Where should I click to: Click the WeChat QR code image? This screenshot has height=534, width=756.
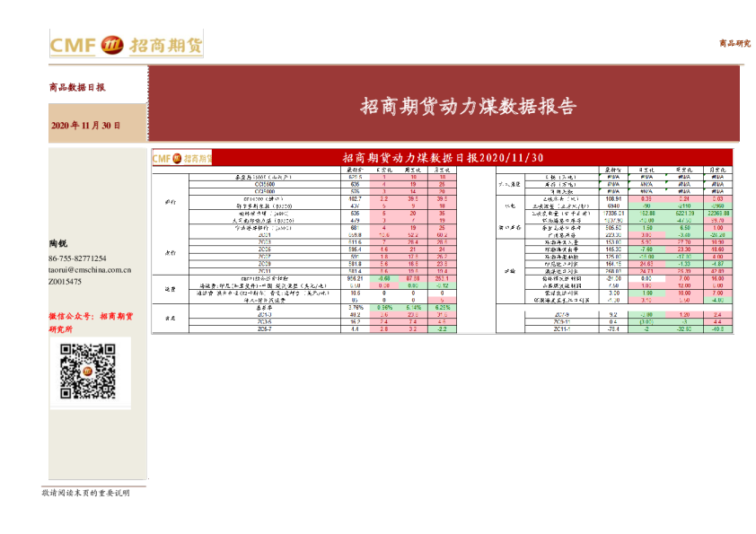coord(88,372)
